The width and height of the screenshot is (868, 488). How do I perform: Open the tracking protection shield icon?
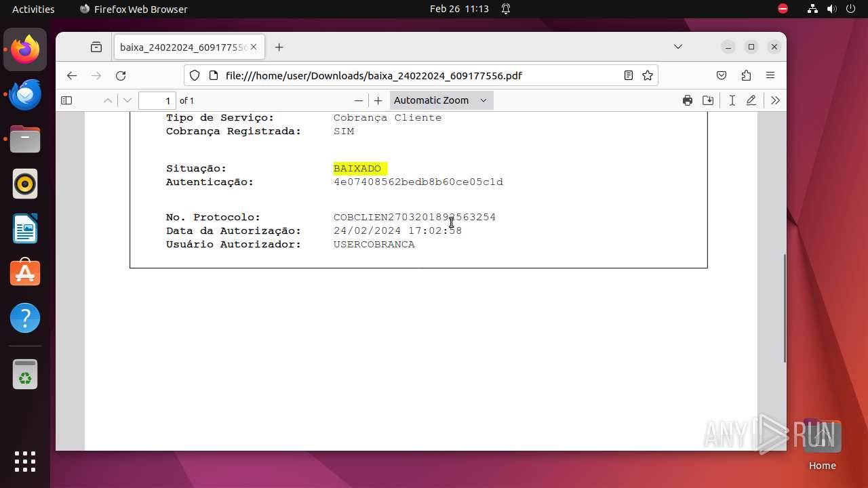[195, 75]
